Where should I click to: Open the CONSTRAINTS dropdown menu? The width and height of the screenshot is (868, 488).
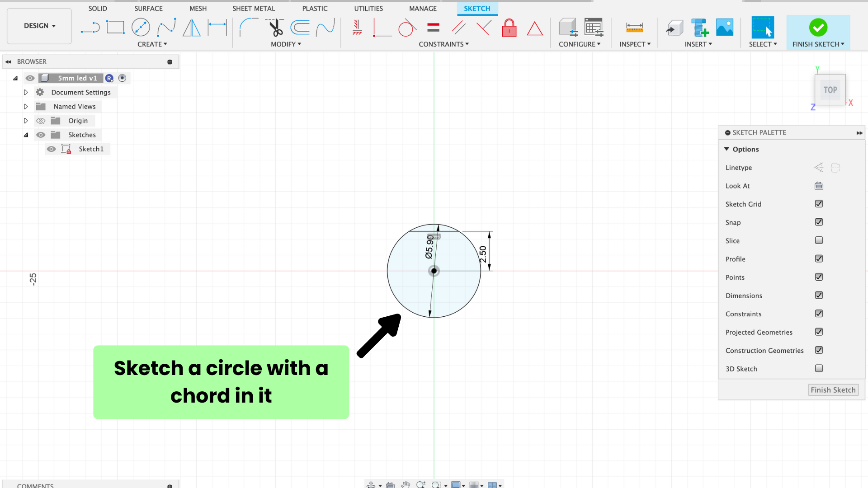pos(443,44)
